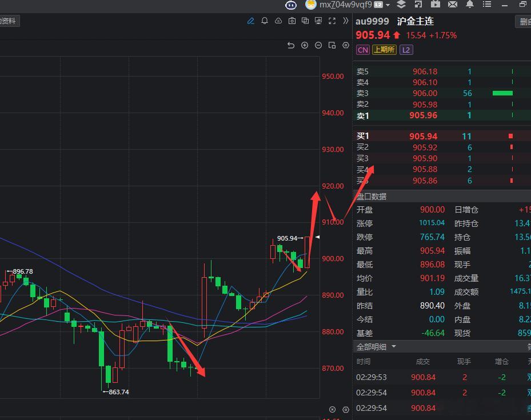Select the 卖2 905.98 ask row
The width and height of the screenshot is (531, 420).
[442, 104]
